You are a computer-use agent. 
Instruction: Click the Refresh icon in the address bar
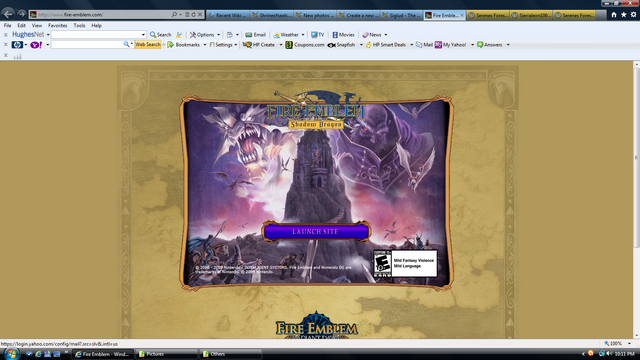click(193, 14)
